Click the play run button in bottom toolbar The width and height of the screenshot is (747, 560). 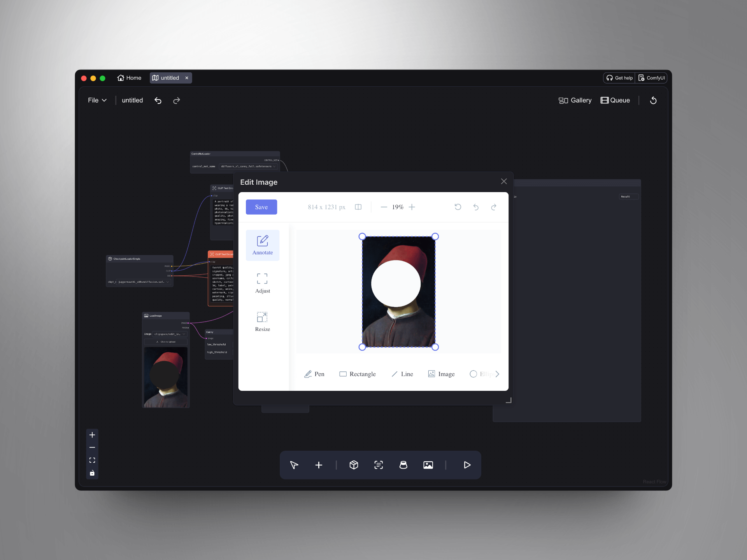click(x=467, y=465)
